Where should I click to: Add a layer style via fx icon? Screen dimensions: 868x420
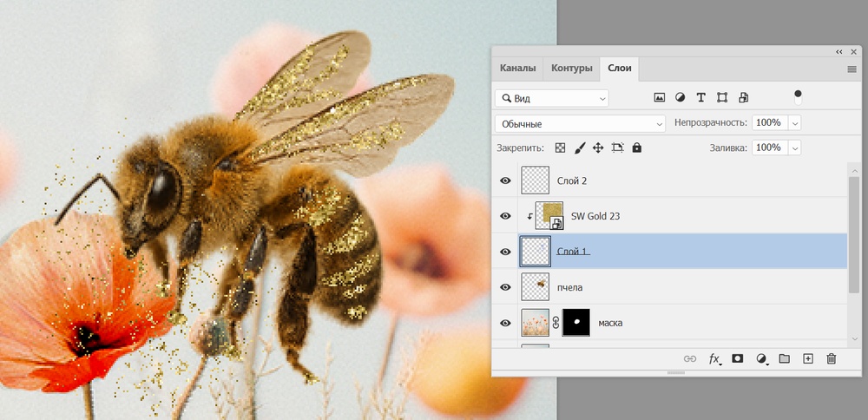(714, 358)
